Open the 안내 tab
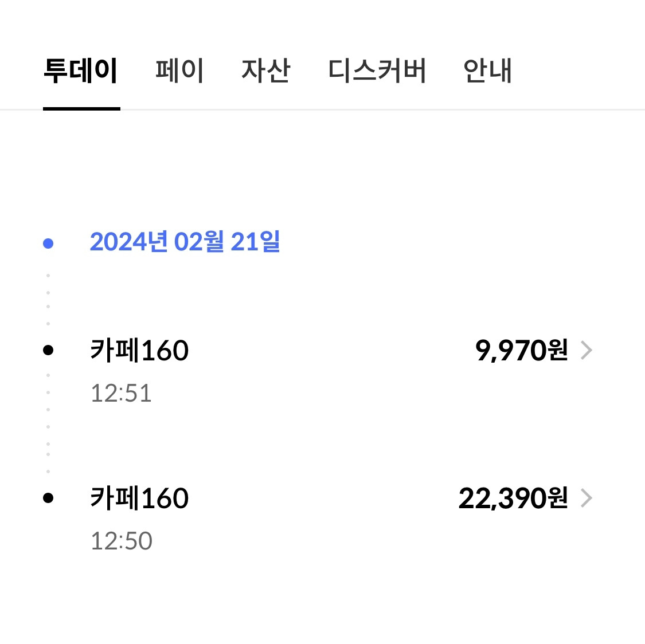 pyautogui.click(x=489, y=70)
